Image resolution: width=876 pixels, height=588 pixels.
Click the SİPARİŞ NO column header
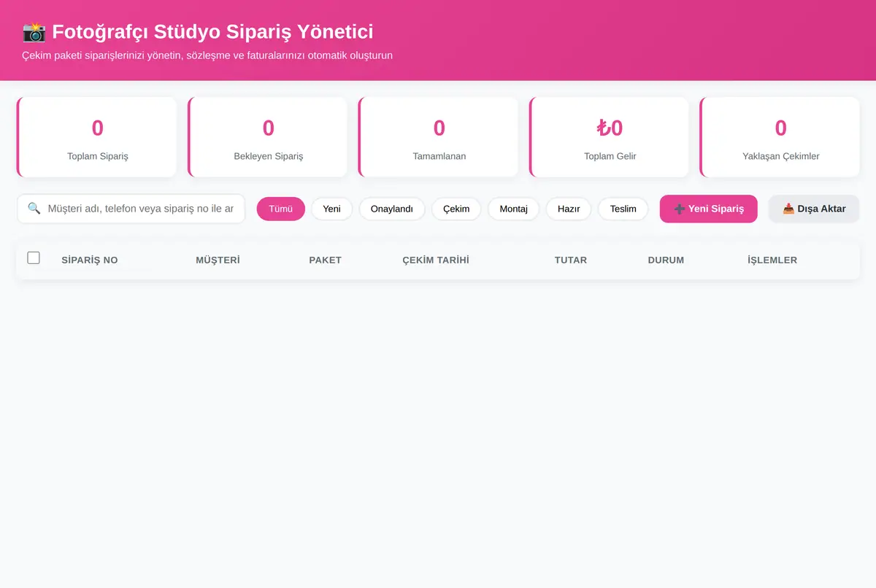(x=90, y=260)
